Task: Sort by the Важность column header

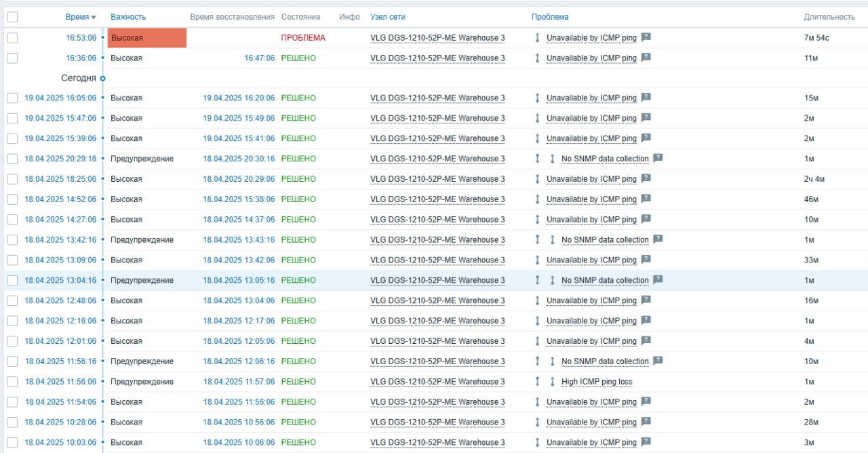Action: (128, 17)
